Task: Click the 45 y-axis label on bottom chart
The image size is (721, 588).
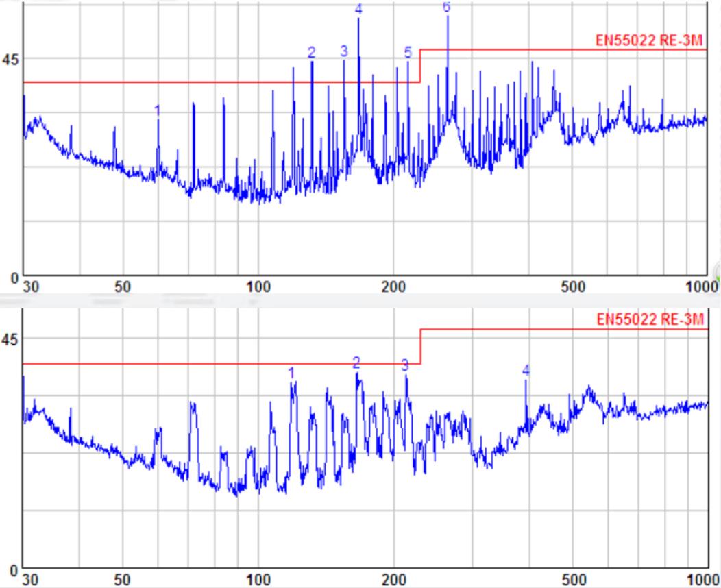Action: [10, 339]
